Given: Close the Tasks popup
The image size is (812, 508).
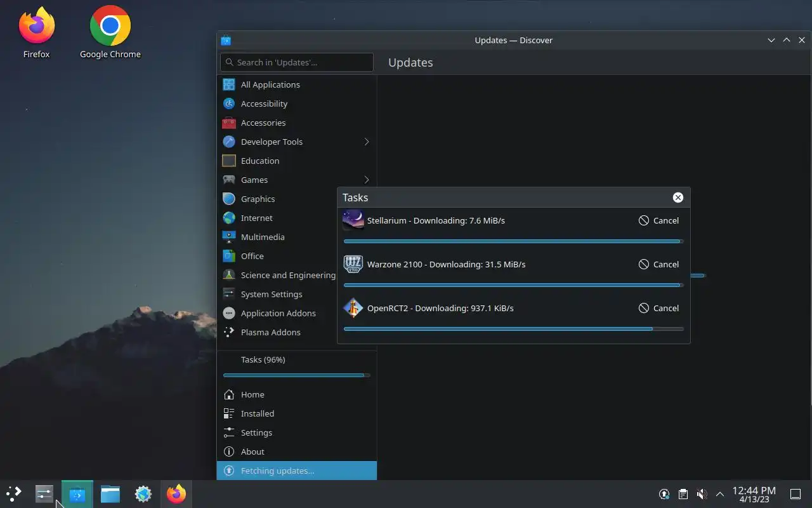Looking at the screenshot, I should [x=678, y=197].
